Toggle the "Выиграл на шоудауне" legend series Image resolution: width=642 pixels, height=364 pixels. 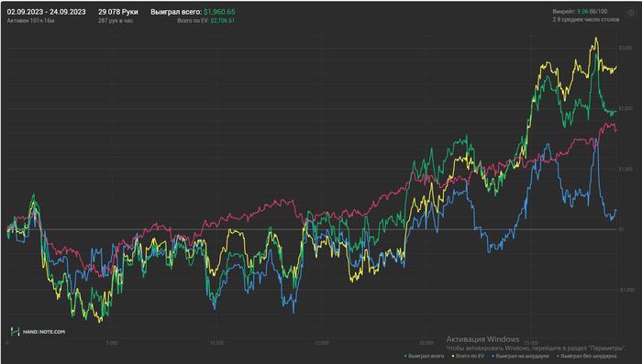pos(520,357)
